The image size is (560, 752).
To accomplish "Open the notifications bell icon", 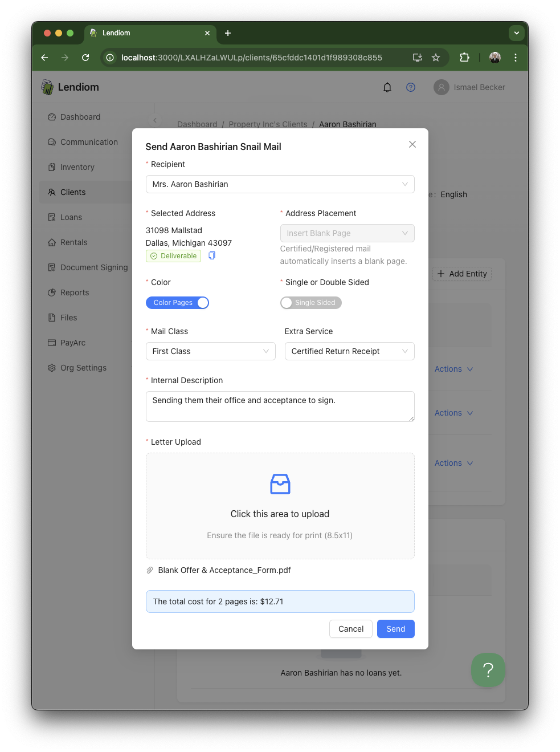I will pyautogui.click(x=387, y=87).
